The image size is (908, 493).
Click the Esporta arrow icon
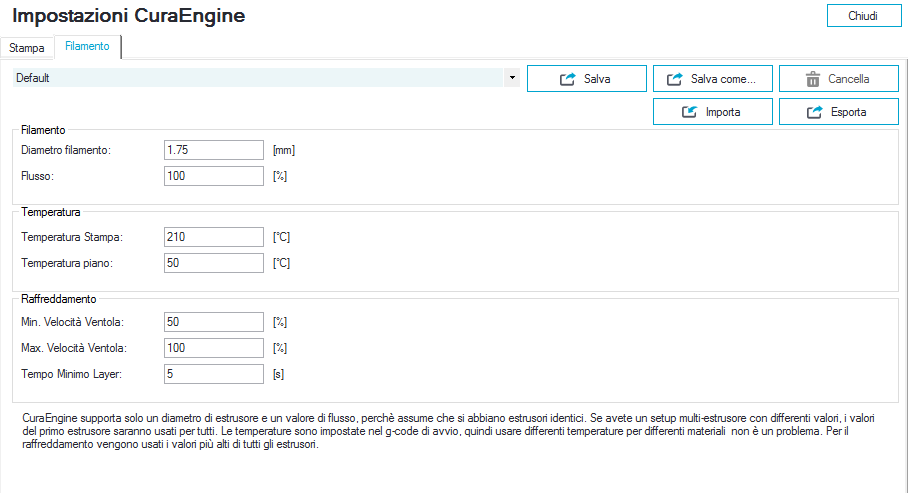(x=814, y=112)
